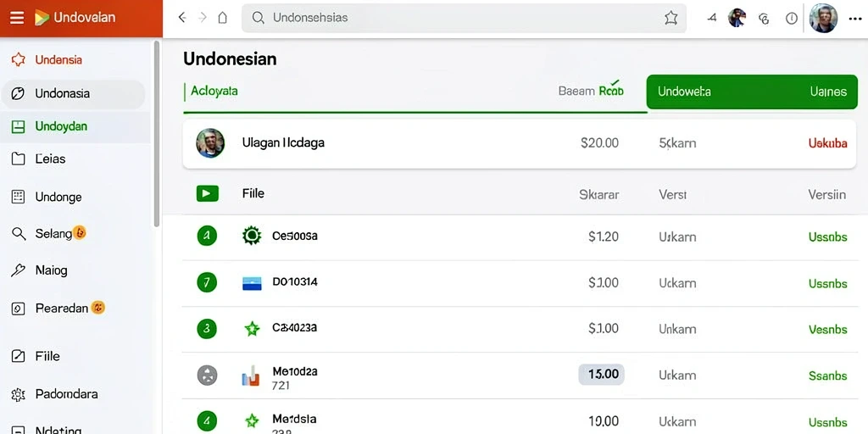This screenshot has width=868, height=434.
Task: Click the three-dot more options icon
Action: point(854,19)
